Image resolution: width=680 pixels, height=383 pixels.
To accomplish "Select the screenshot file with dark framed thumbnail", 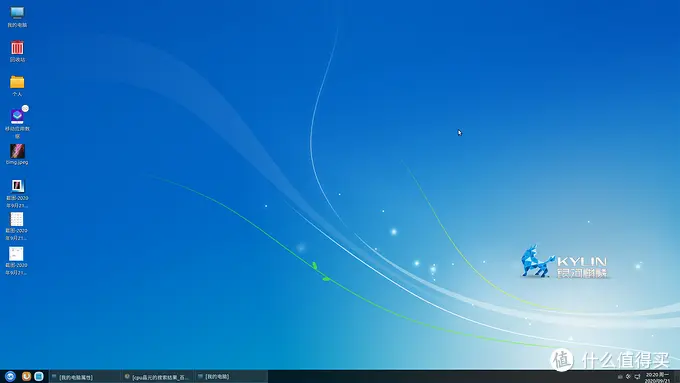I will (17, 193).
